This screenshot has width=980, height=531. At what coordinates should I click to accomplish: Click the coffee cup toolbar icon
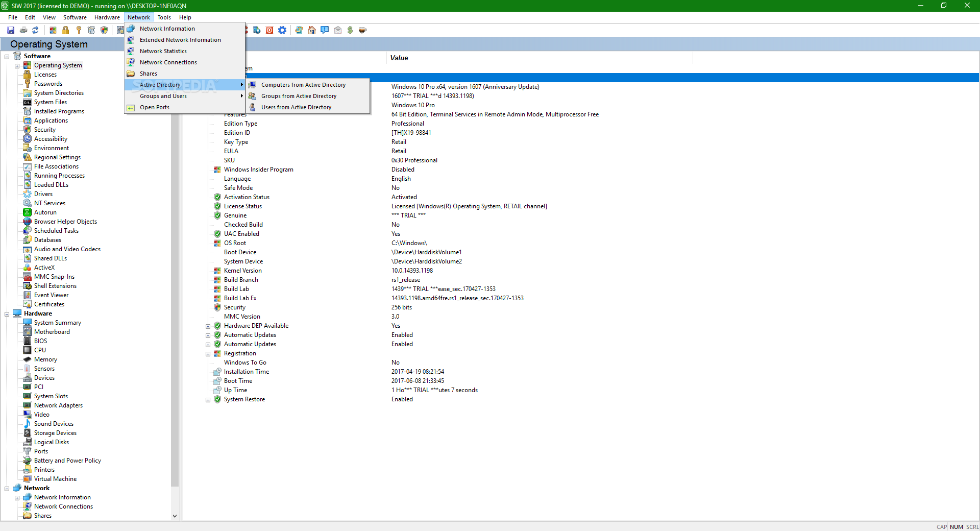[x=363, y=30]
